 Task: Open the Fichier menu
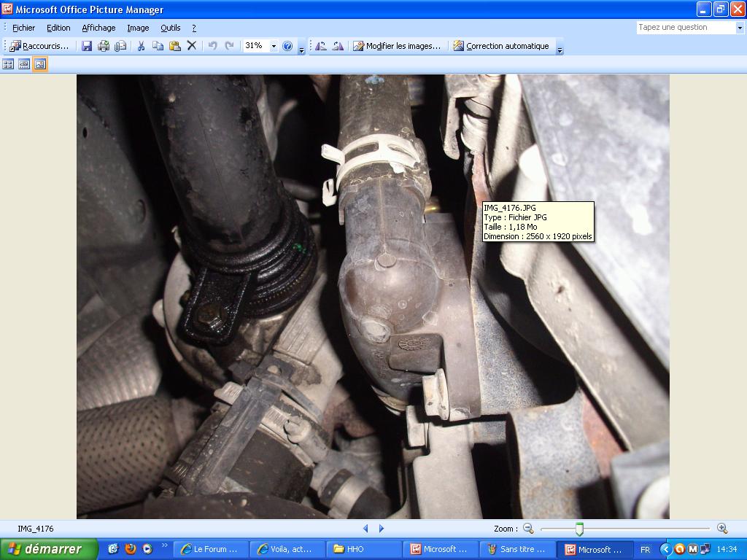coord(23,28)
